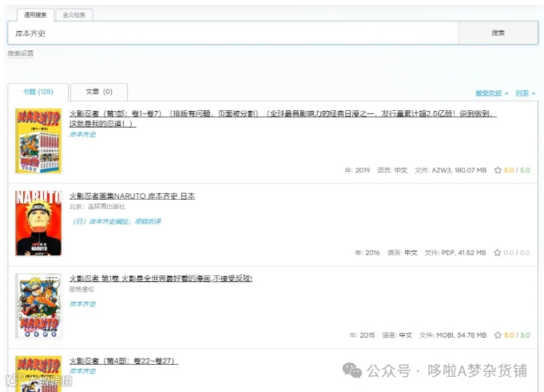Open cover of 火影忍者 第1卷
The width and height of the screenshot is (544, 392).
click(39, 306)
